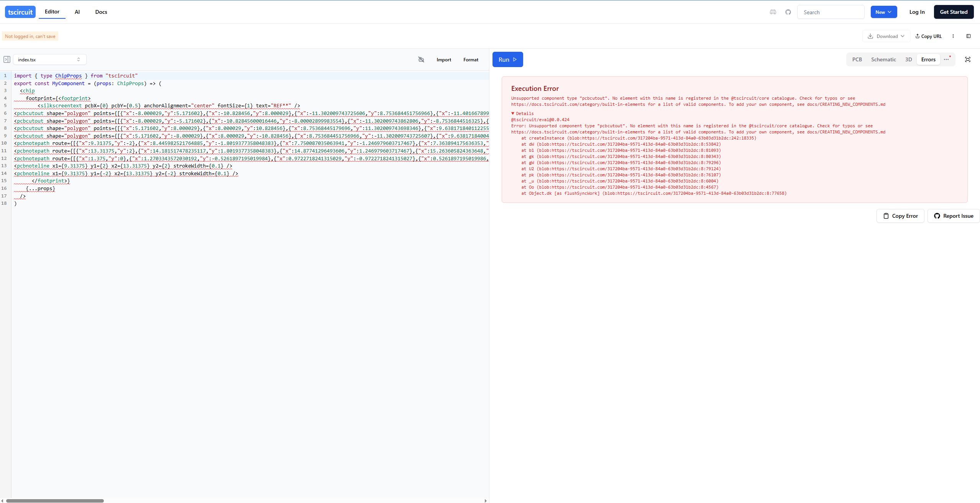Open the three-dot options menu near Copy URL
This screenshot has height=503, width=980.
(x=953, y=36)
